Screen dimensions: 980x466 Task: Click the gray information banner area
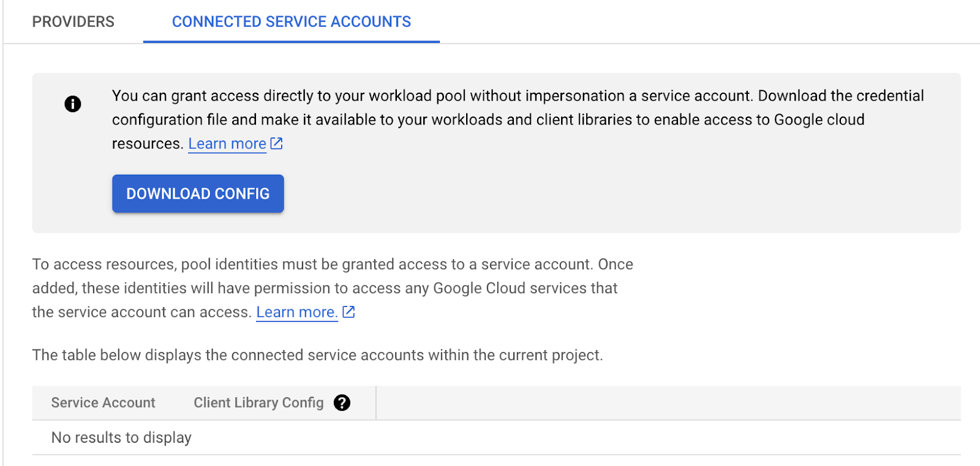tap(496, 153)
